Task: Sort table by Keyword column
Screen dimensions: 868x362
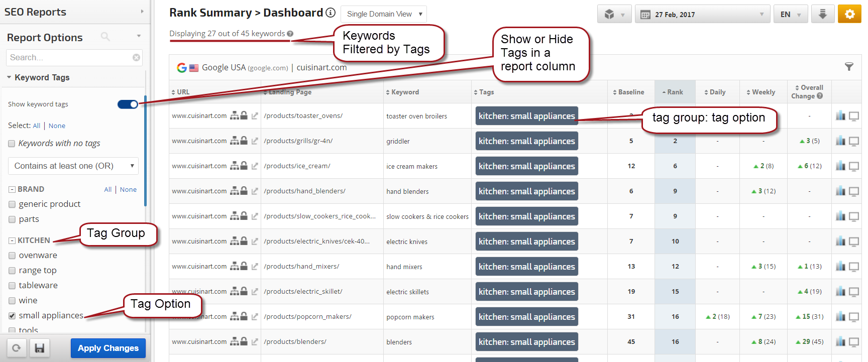Action: 402,92
